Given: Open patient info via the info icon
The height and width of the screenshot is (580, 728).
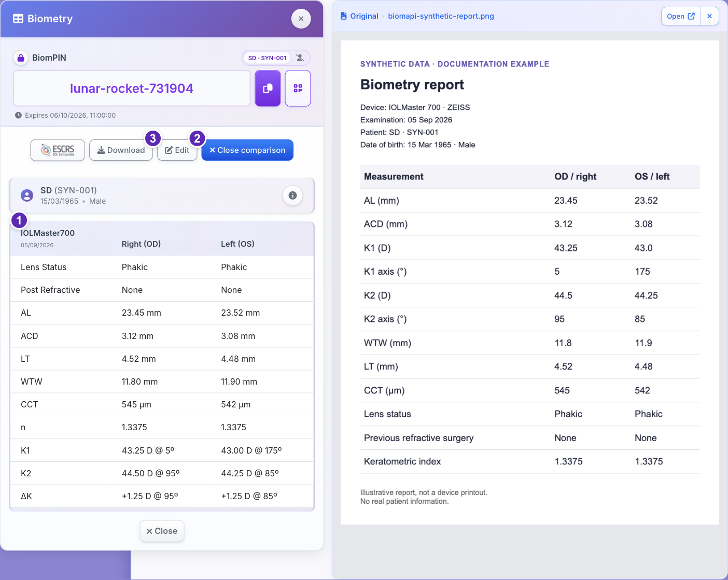Looking at the screenshot, I should tap(292, 195).
